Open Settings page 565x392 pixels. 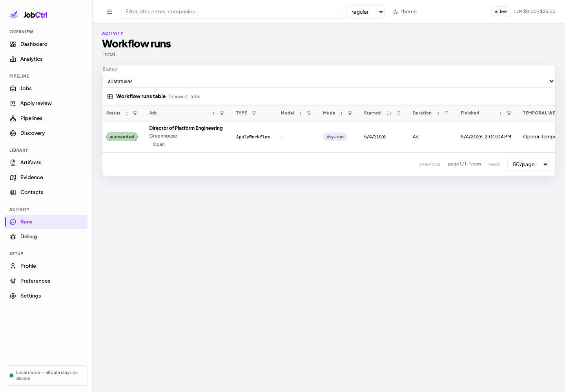(x=46, y=296)
